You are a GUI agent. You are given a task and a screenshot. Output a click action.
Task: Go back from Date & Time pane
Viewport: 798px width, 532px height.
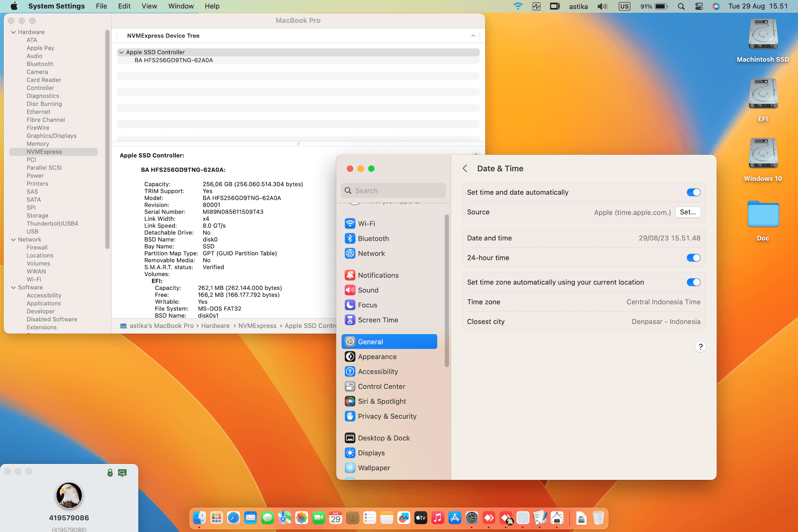click(x=465, y=169)
